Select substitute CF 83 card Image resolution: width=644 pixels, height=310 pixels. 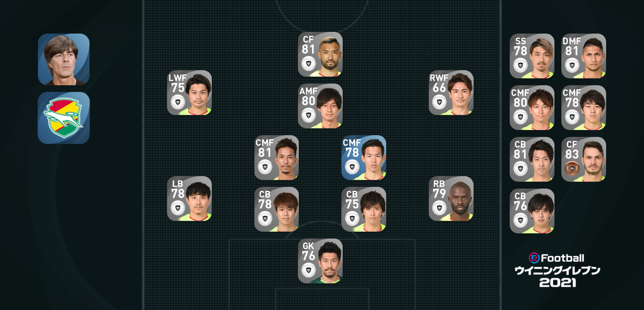(584, 159)
